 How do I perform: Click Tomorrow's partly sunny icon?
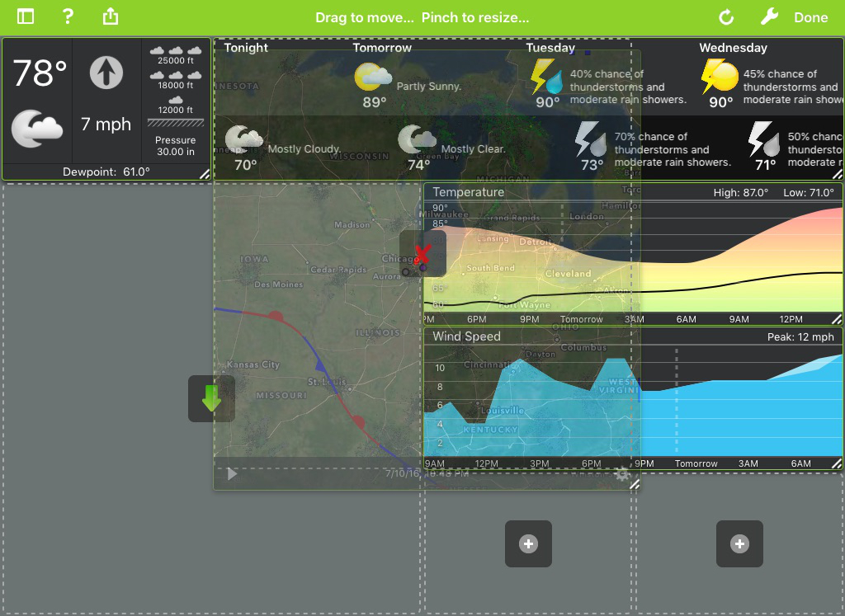[x=372, y=77]
